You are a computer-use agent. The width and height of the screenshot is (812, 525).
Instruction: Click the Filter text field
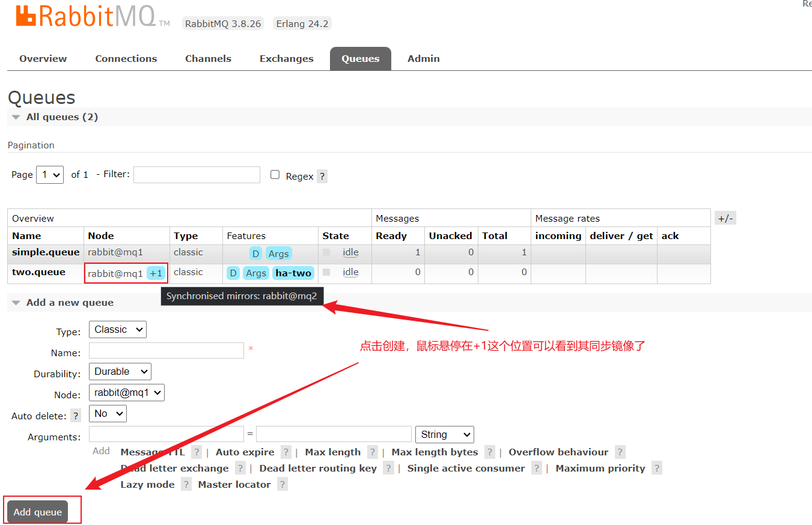197,175
